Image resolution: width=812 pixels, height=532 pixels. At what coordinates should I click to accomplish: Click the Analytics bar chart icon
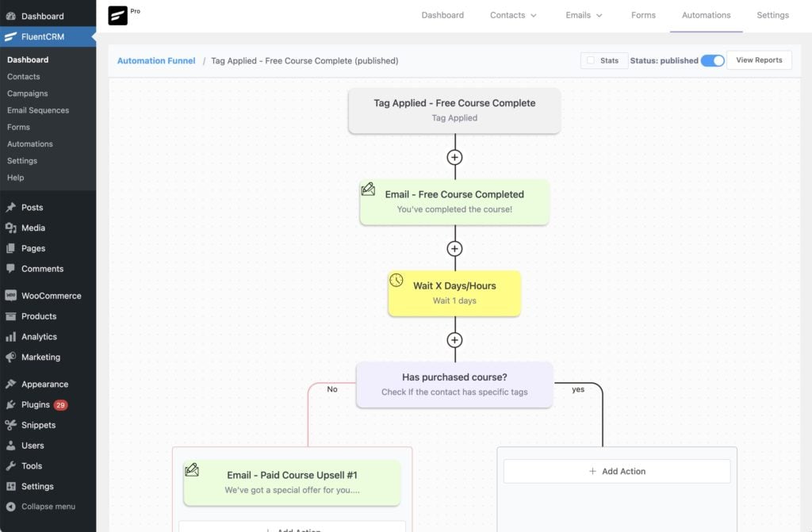coord(10,337)
